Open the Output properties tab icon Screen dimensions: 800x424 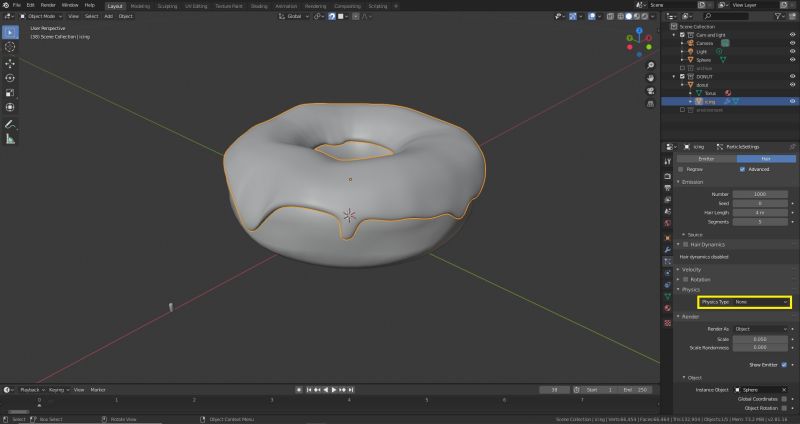[667, 188]
